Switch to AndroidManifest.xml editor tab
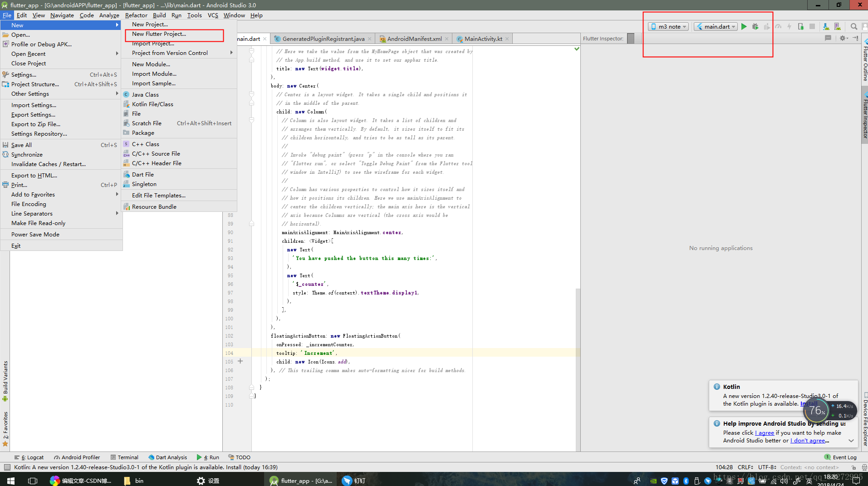 point(414,39)
